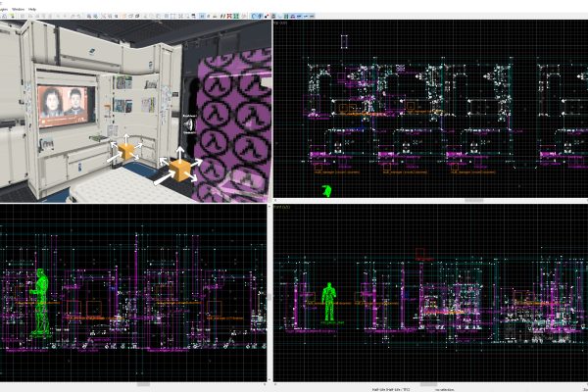Screen dimensions: 588x392
Task: Select the green player figure in the bottom-right view
Action: click(329, 302)
